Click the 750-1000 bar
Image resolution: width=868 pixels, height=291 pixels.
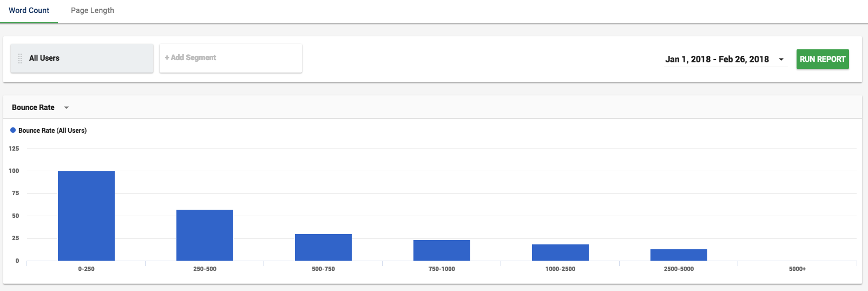point(442,250)
